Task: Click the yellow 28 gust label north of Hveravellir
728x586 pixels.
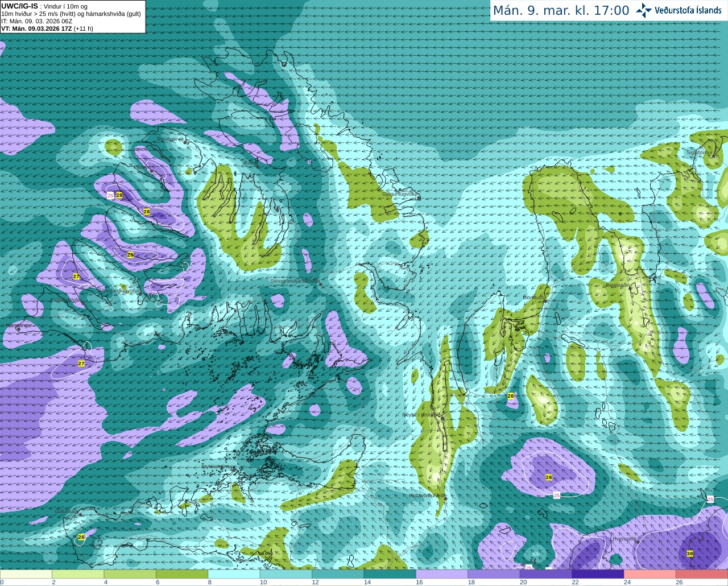Action: coord(549,477)
